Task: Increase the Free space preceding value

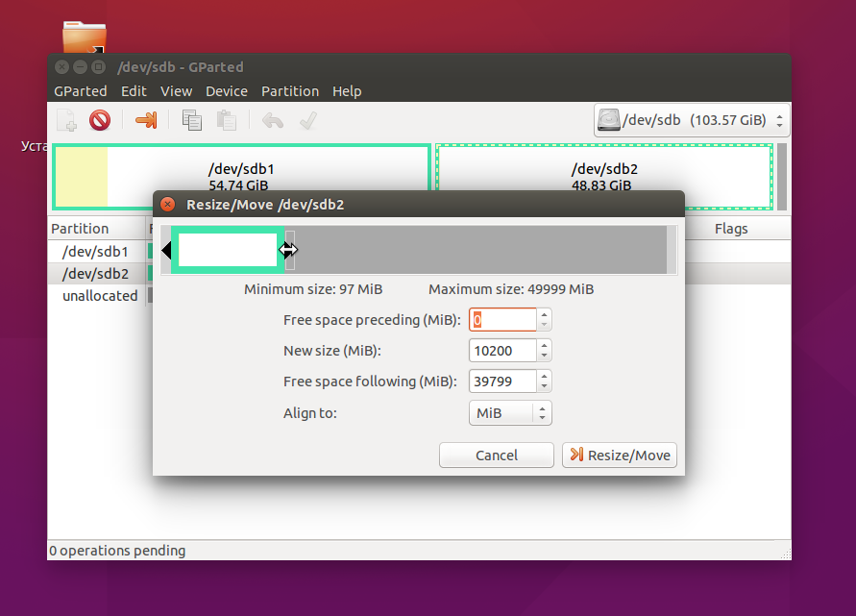Action: point(545,314)
